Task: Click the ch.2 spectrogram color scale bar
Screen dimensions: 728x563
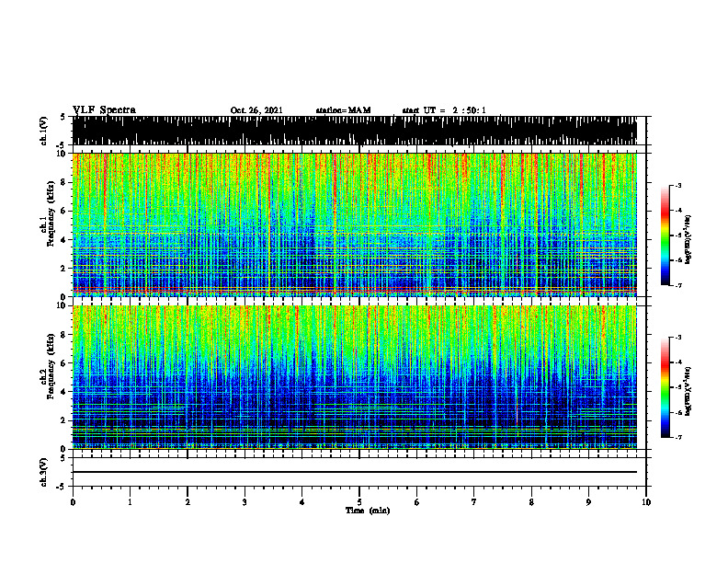Action: click(665, 387)
